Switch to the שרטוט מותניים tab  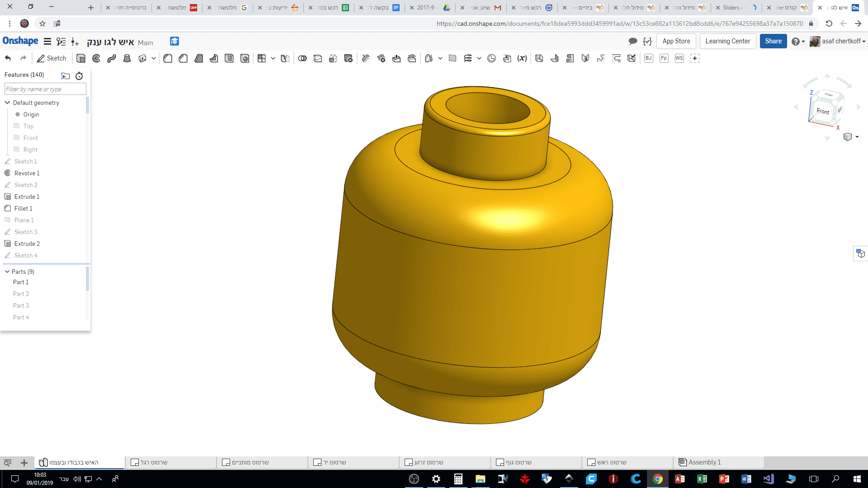coord(262,462)
